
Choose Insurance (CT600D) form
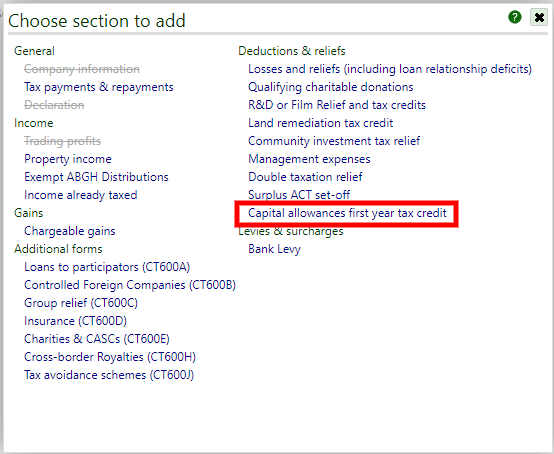pyautogui.click(x=75, y=321)
